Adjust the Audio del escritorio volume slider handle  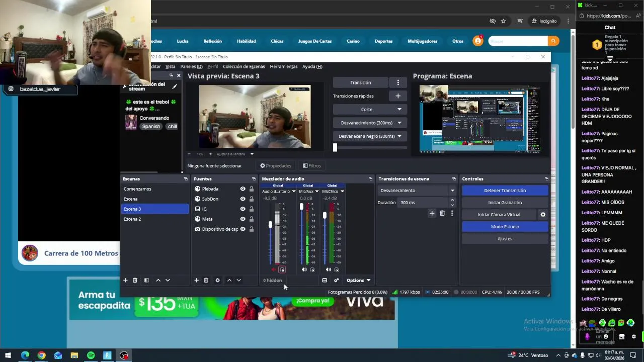point(270,224)
